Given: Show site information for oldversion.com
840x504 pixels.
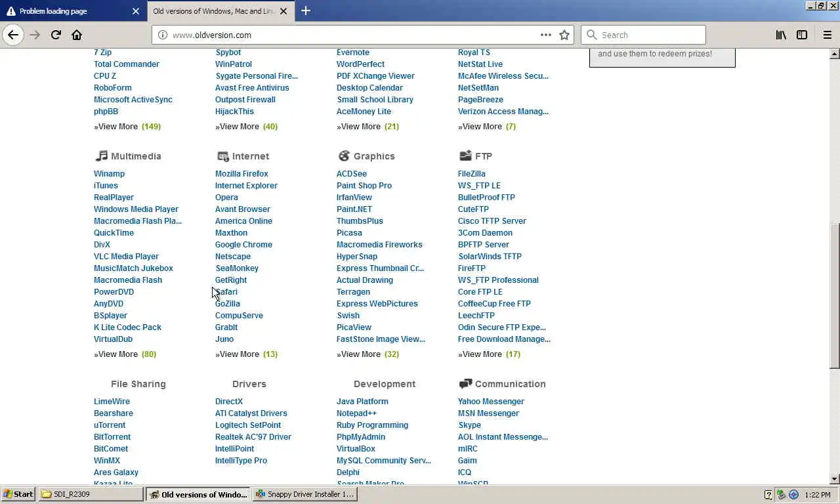Looking at the screenshot, I should click(x=163, y=35).
